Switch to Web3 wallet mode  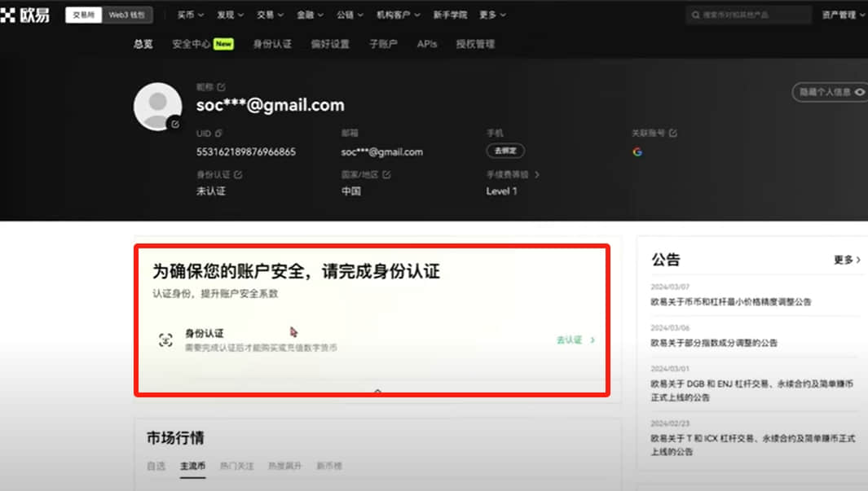click(x=127, y=15)
